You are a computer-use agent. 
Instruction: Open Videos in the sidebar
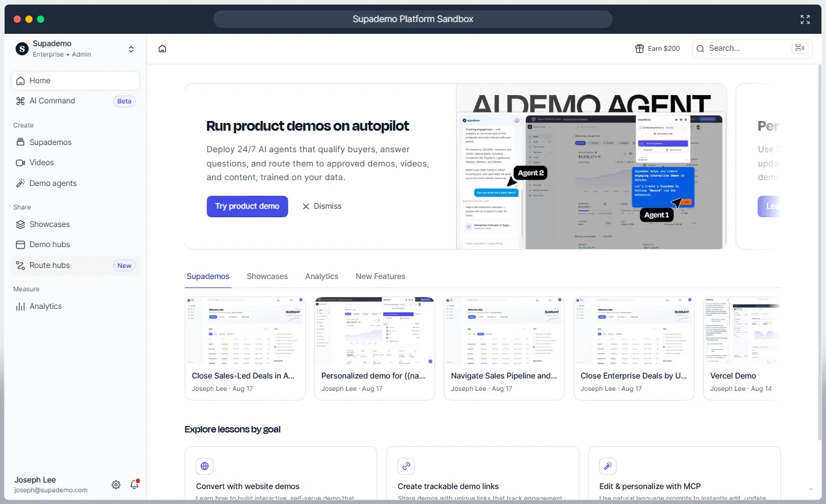coord(75,163)
